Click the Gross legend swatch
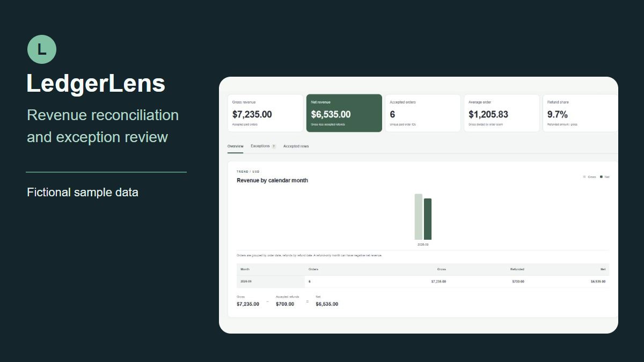Image resolution: width=644 pixels, height=362 pixels. coord(584,176)
